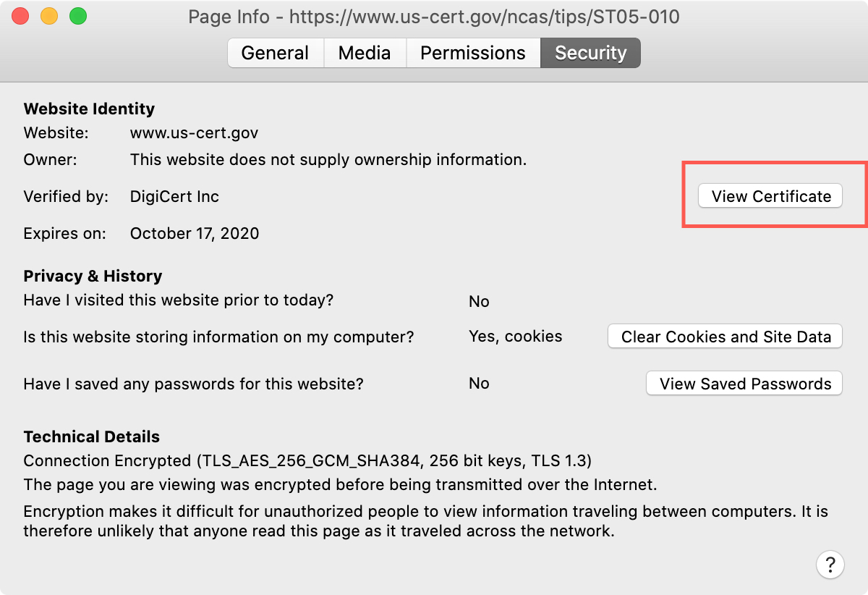Click the Website Identity heading
Image resolution: width=868 pixels, height=595 pixels.
coord(89,109)
